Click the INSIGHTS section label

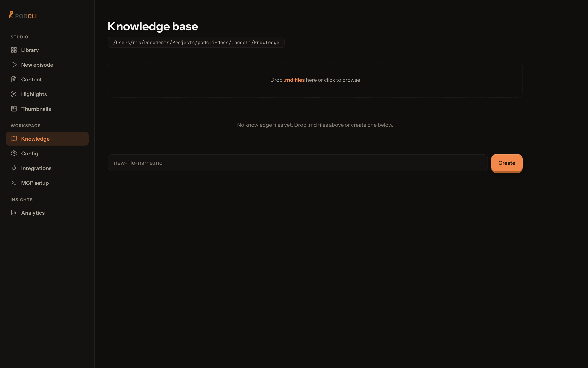click(x=21, y=200)
